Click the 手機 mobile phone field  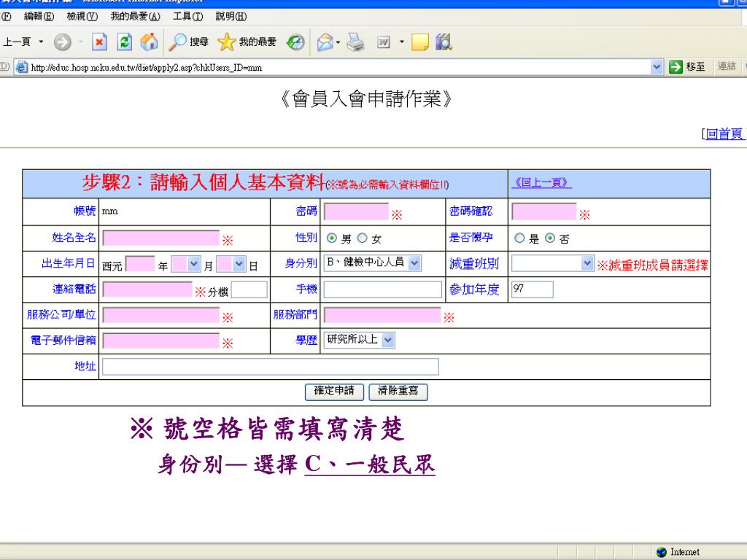pyautogui.click(x=383, y=289)
